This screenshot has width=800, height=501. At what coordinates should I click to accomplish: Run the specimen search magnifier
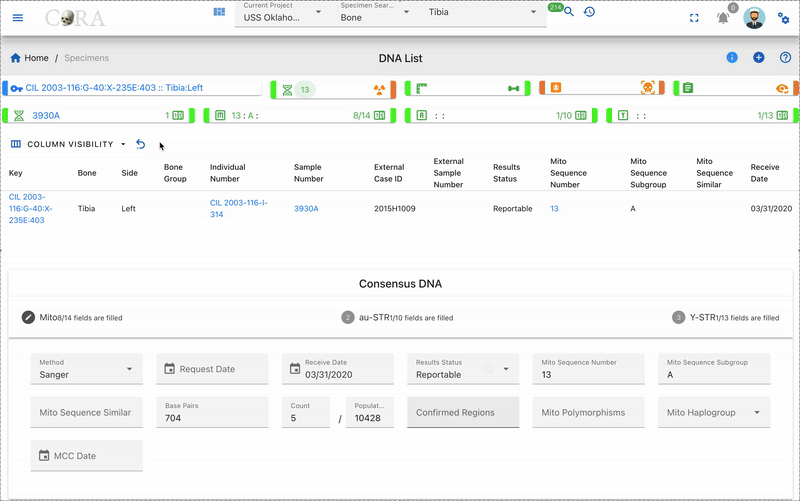(x=569, y=12)
